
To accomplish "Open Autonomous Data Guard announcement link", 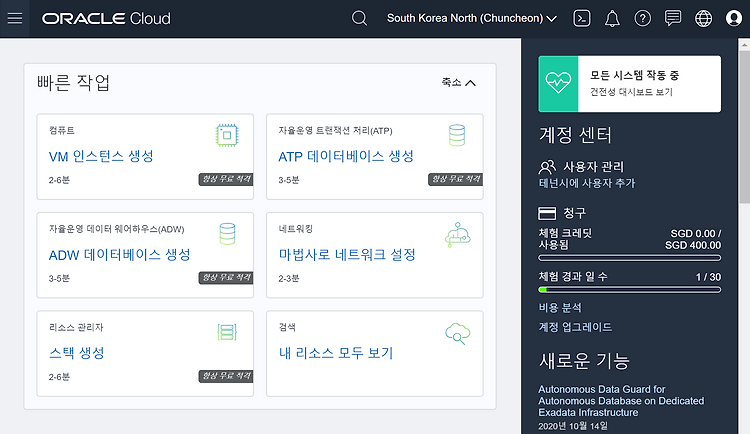I will 621,401.
